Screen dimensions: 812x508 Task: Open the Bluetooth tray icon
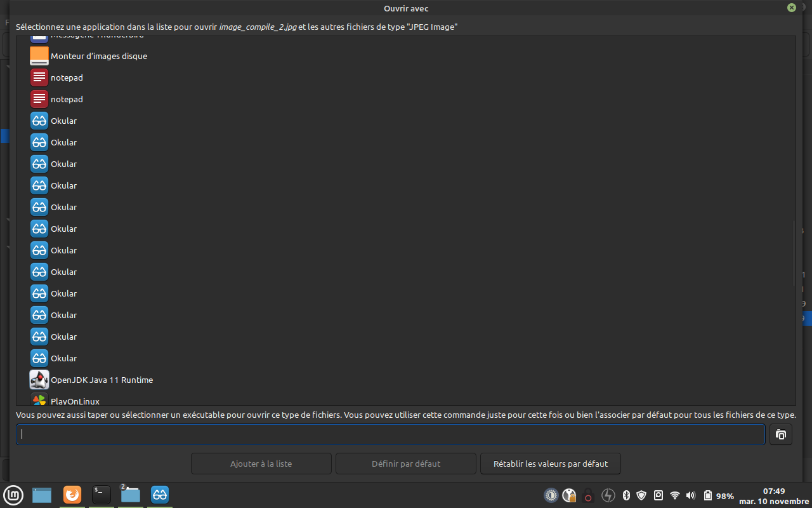625,495
